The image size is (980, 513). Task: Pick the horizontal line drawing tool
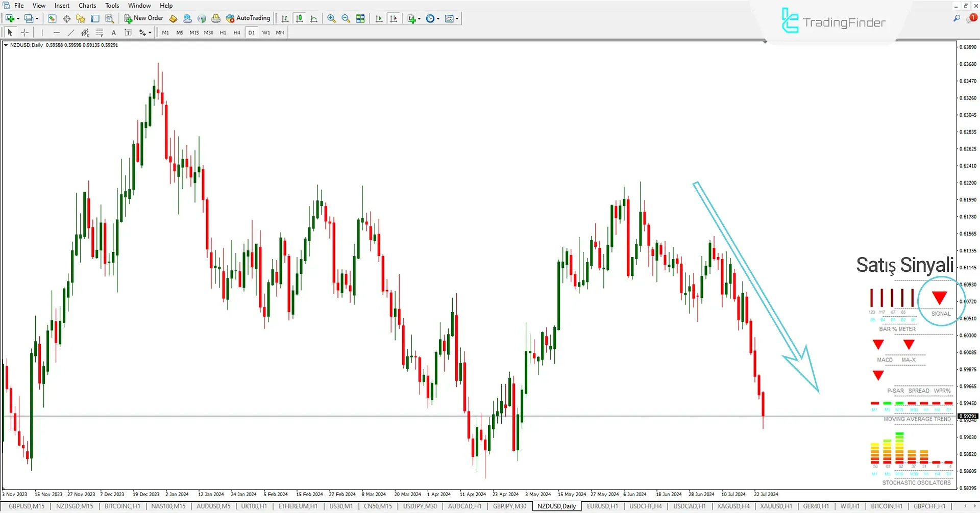click(56, 33)
